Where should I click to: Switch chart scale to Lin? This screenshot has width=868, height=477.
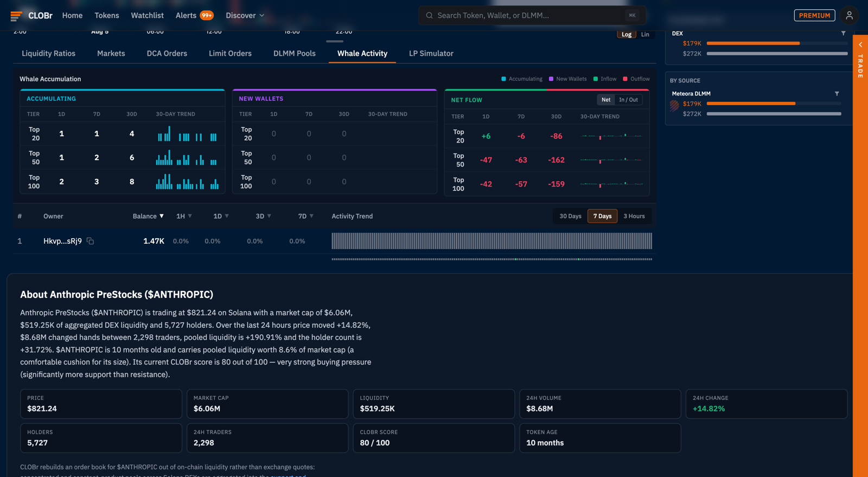(645, 34)
